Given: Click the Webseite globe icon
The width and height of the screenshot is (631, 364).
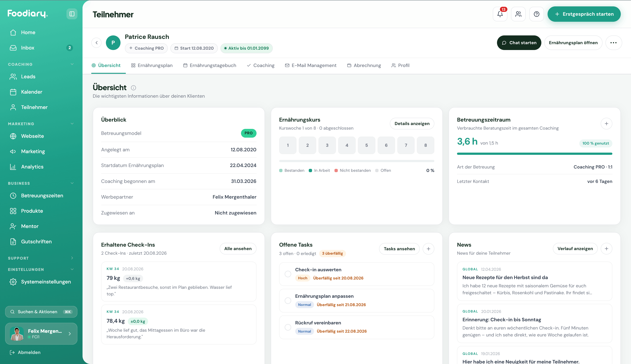Looking at the screenshot, I should [x=13, y=136].
